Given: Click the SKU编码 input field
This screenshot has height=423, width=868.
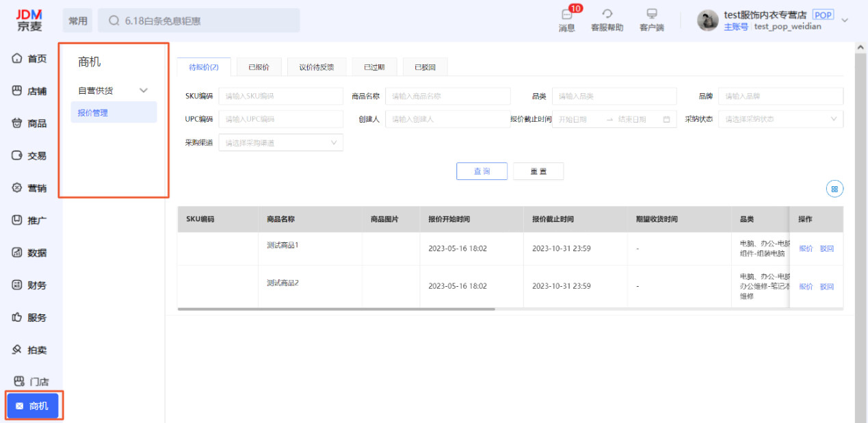Looking at the screenshot, I should pos(280,96).
